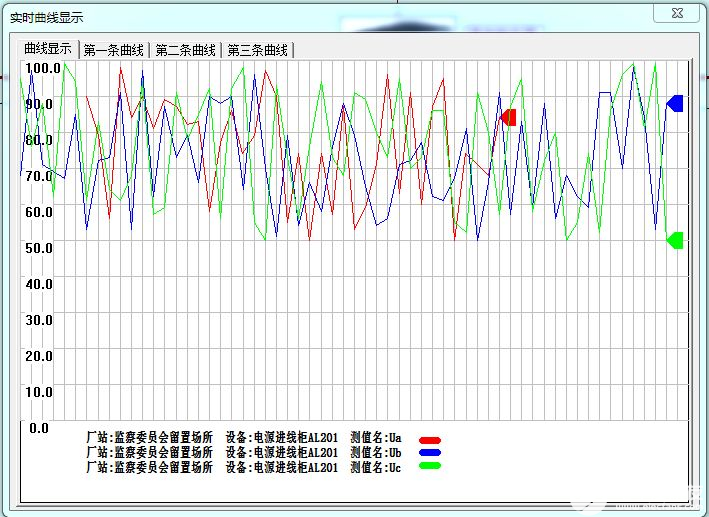Screen dimensions: 709x517
Task: Click the green Uc curve end marker
Action: pyautogui.click(x=675, y=241)
